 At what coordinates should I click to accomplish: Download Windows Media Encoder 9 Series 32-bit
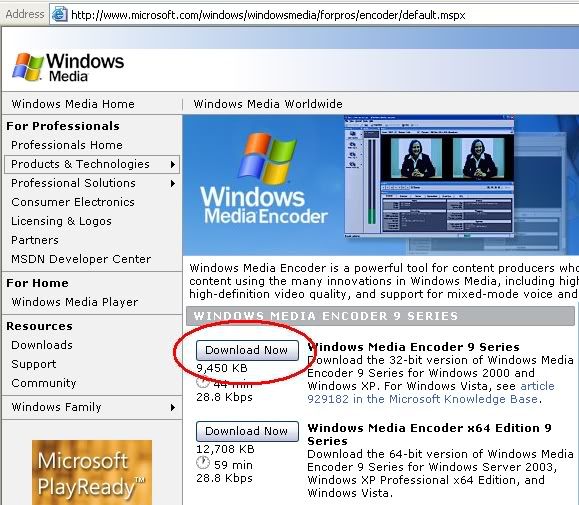[x=247, y=350]
